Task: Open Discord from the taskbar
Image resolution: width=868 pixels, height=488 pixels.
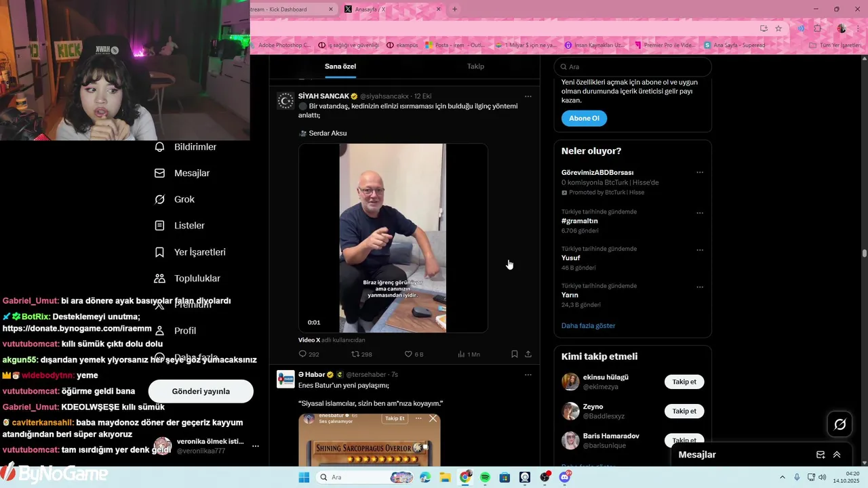Action: [565, 477]
